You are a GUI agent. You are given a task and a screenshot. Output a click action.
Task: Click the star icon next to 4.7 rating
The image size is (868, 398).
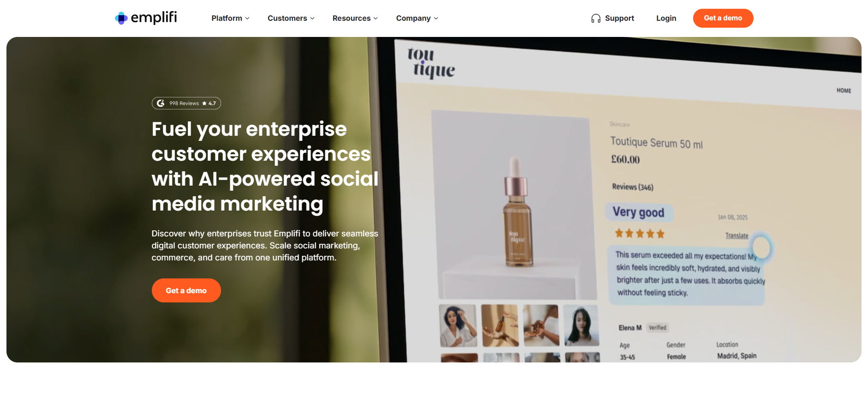pyautogui.click(x=204, y=103)
